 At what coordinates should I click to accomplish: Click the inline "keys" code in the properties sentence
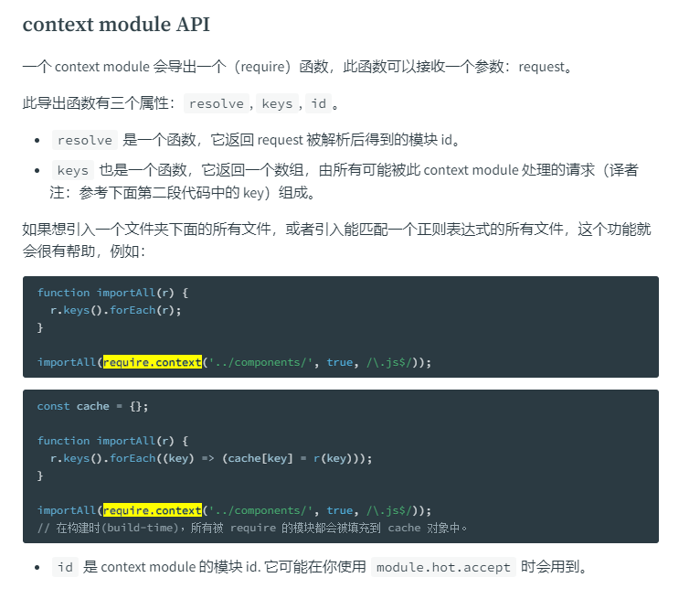[x=277, y=103]
